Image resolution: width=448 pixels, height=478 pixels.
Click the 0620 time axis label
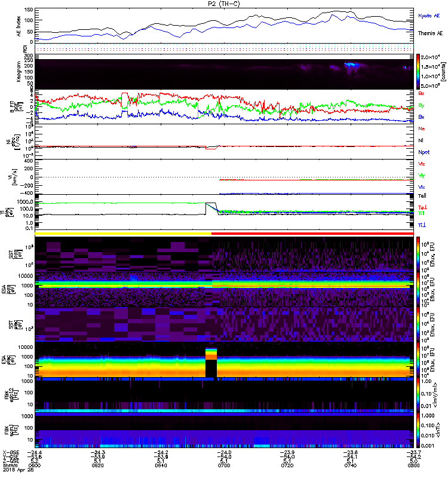(x=97, y=465)
